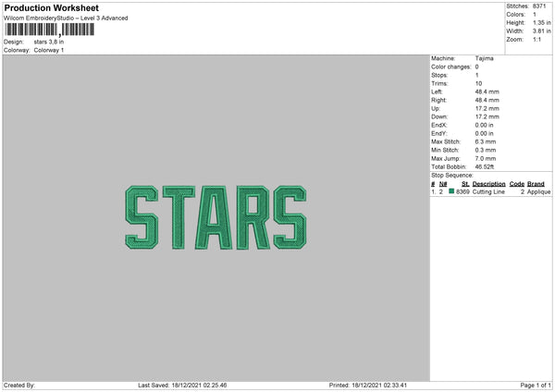
Task: Click the Width value '3.81 in'
Action: 541,31
